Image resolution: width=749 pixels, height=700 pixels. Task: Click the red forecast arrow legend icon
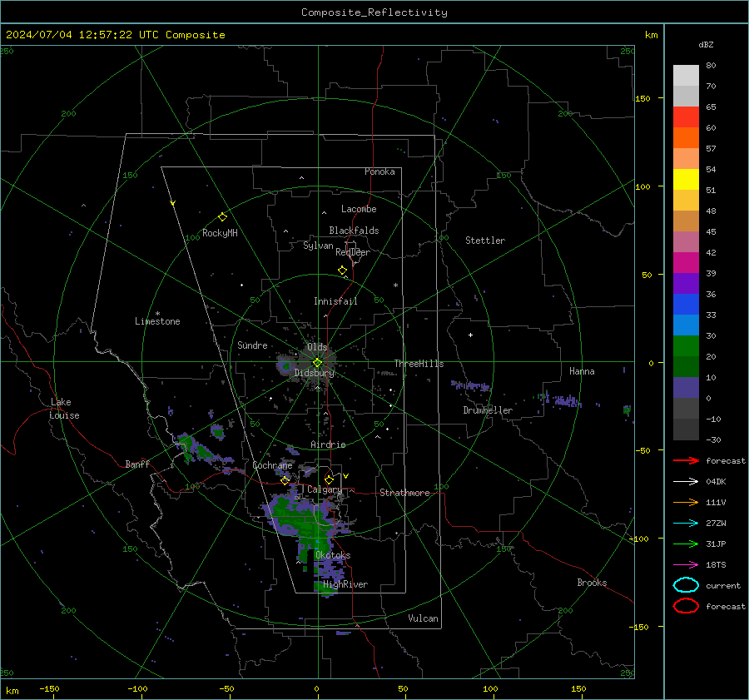coord(686,460)
